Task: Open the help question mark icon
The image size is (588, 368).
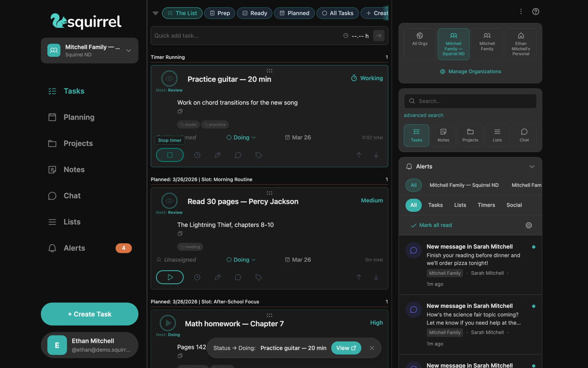Action: pyautogui.click(x=536, y=12)
